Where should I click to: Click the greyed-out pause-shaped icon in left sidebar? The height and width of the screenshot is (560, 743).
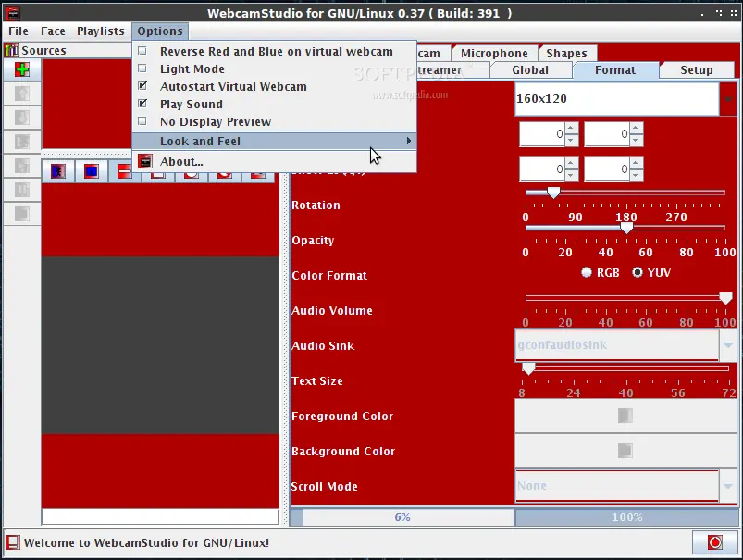(22, 190)
